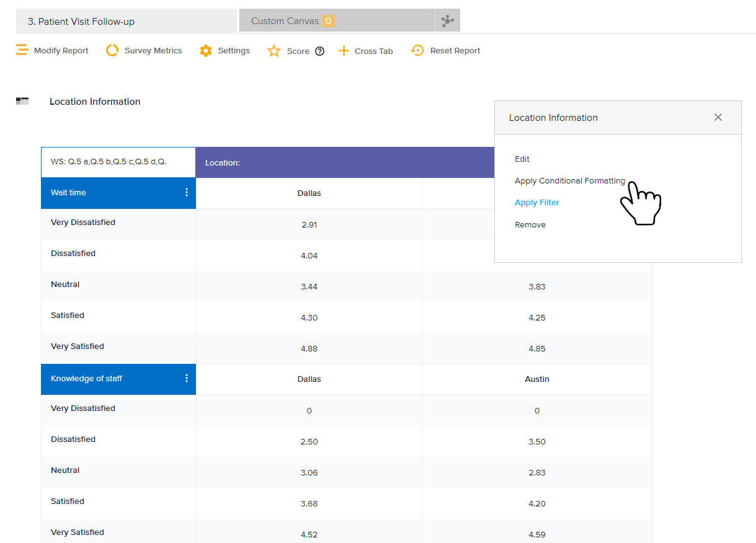Click the Dallas Very Satisfied 4.88 cell

coord(309,349)
